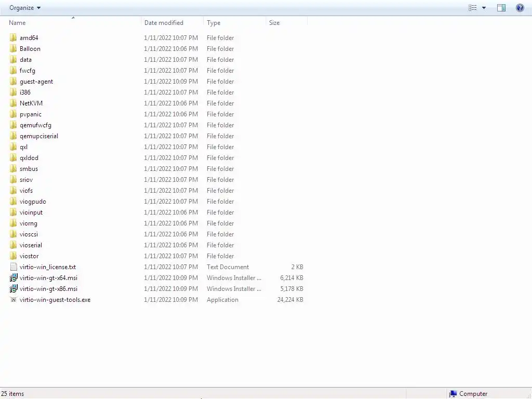This screenshot has width=532, height=399.
Task: Select the virtio-win-gt-x86.msi installer icon
Action: 13,289
